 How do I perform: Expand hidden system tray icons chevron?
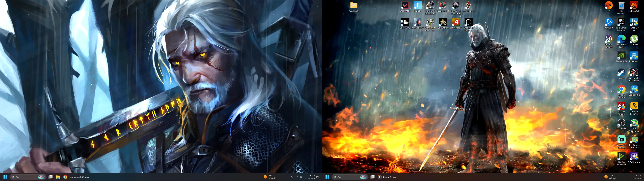pos(291,177)
